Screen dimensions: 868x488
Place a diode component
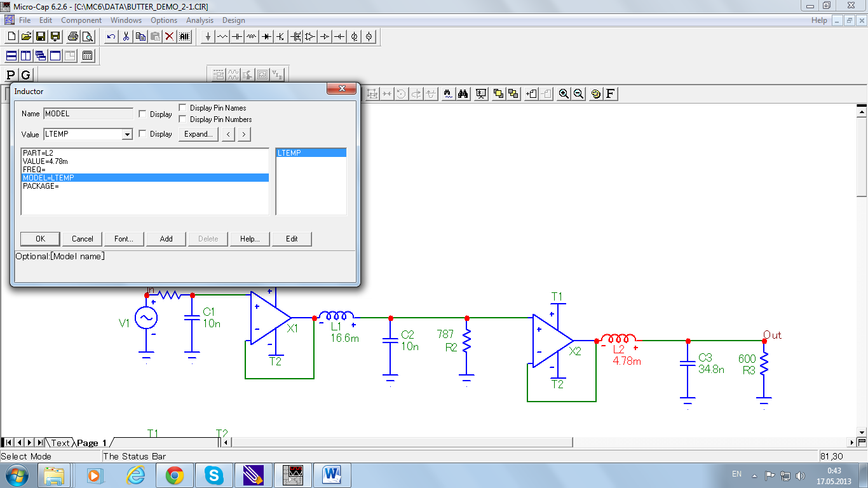tap(266, 37)
